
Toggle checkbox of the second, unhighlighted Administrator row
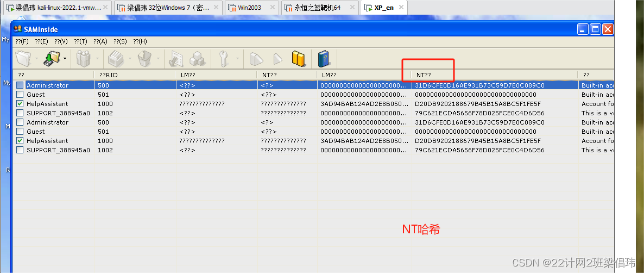[x=20, y=122]
